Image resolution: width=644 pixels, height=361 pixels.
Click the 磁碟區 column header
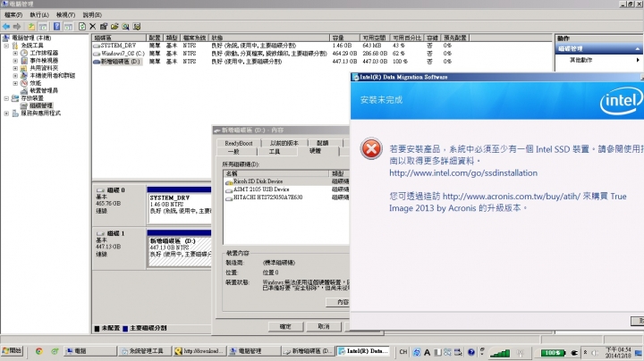[x=120, y=38]
